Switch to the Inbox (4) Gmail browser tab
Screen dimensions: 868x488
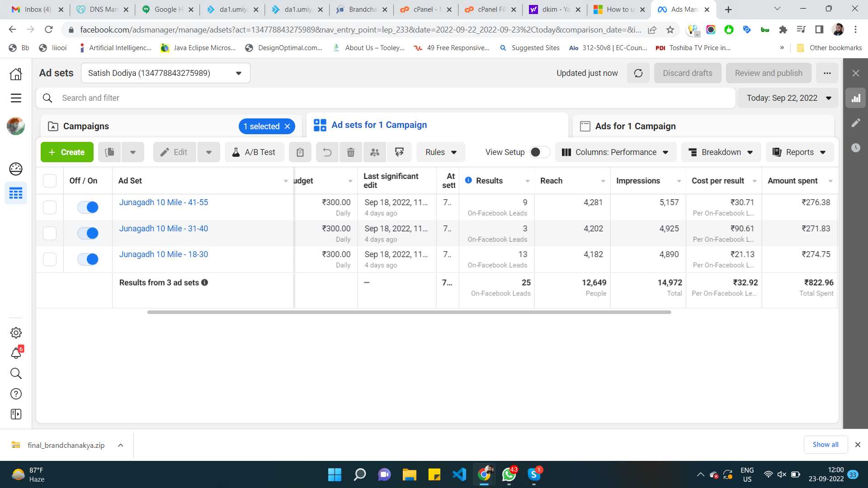(38, 9)
